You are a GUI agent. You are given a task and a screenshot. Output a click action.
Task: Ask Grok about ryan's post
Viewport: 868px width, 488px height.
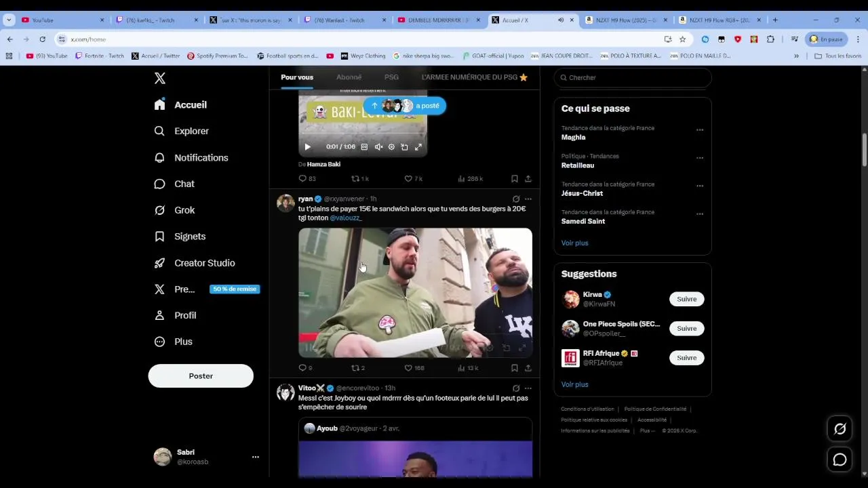[516, 199]
